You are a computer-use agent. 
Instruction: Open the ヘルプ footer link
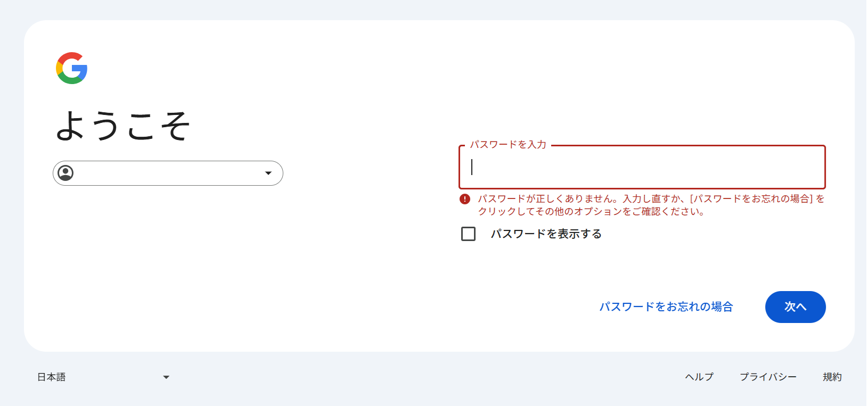(x=699, y=377)
